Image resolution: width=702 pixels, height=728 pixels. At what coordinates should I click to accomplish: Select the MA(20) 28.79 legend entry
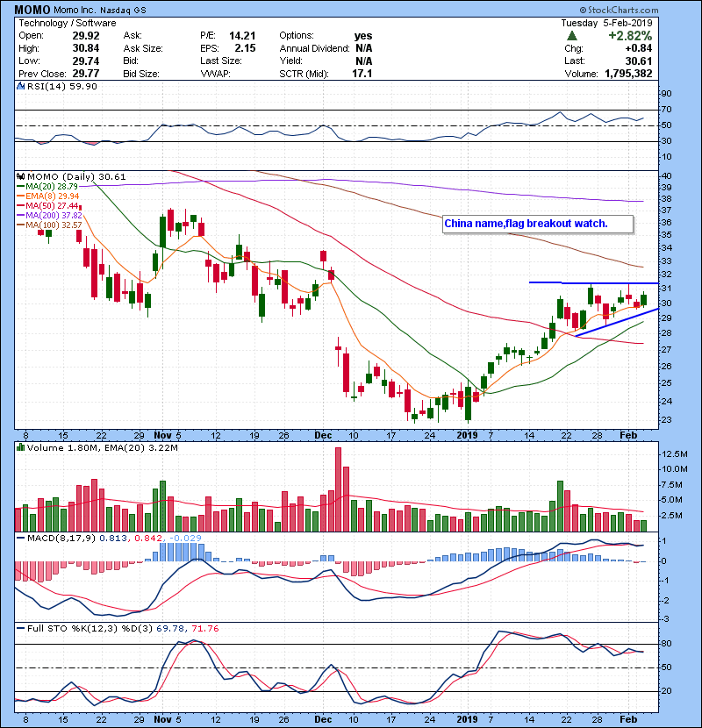pyautogui.click(x=47, y=187)
